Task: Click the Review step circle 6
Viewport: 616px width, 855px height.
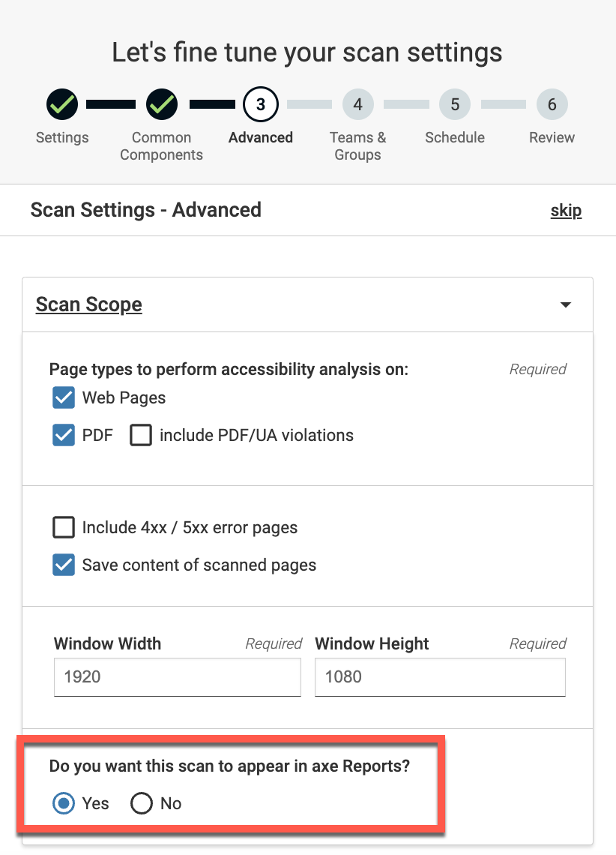Action: 552,104
